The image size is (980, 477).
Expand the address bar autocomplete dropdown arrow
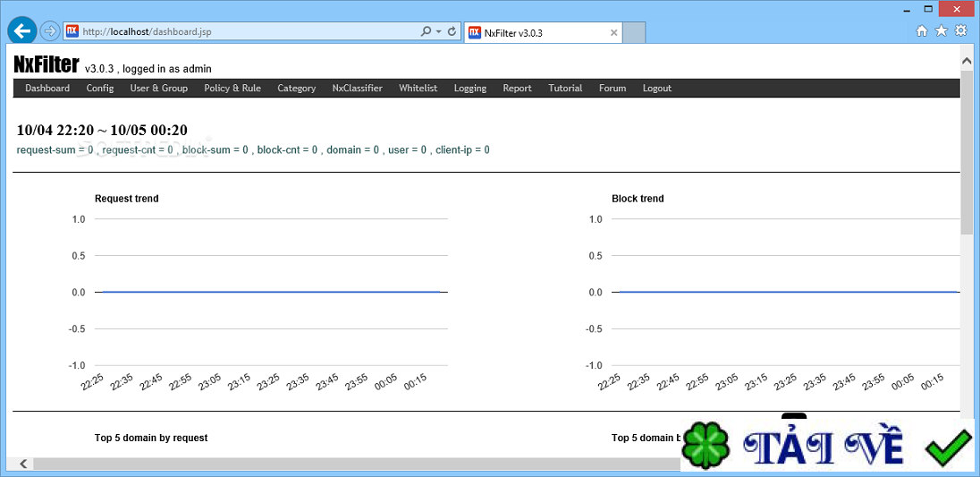pyautogui.click(x=438, y=31)
